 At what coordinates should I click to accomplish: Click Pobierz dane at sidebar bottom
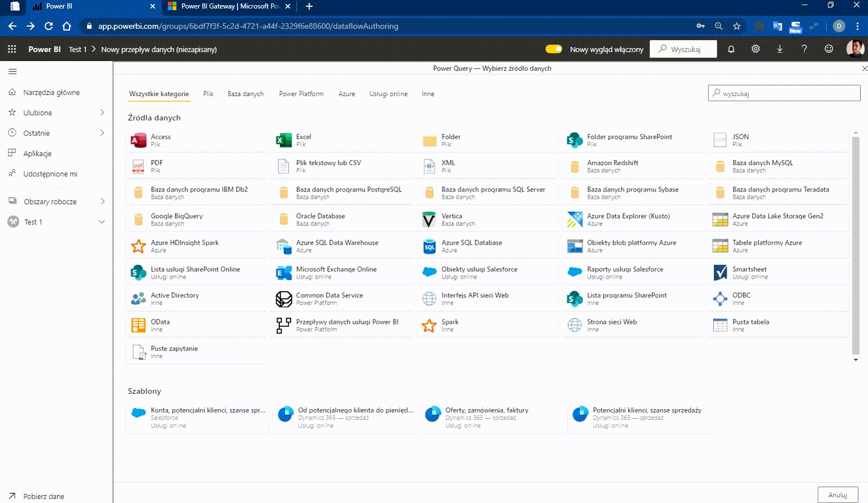click(x=44, y=496)
